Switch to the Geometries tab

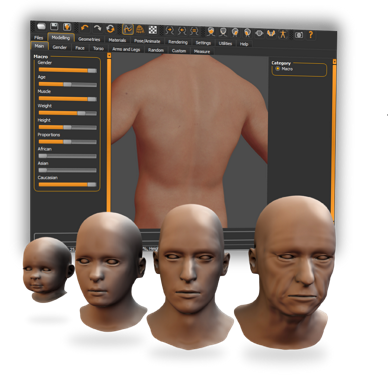pos(89,39)
